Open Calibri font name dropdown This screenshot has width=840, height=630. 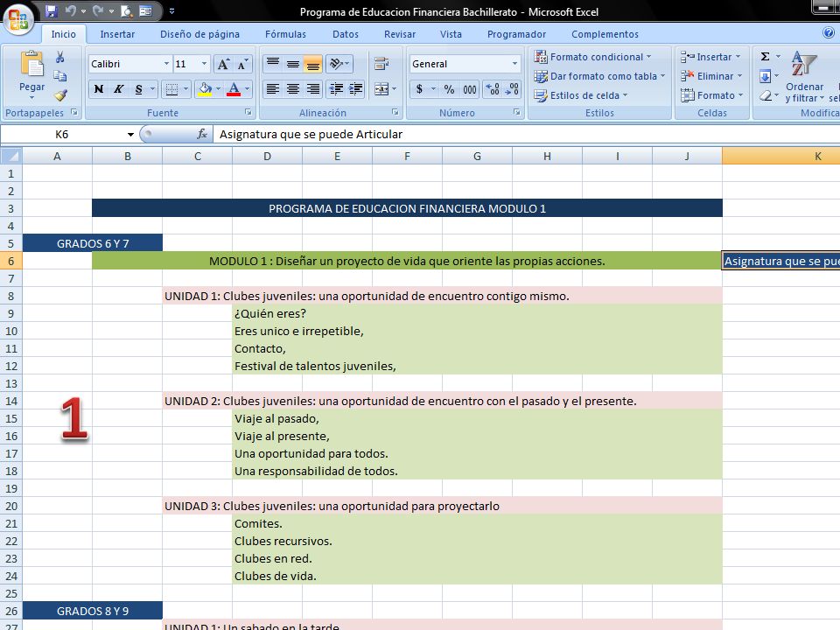coord(166,64)
